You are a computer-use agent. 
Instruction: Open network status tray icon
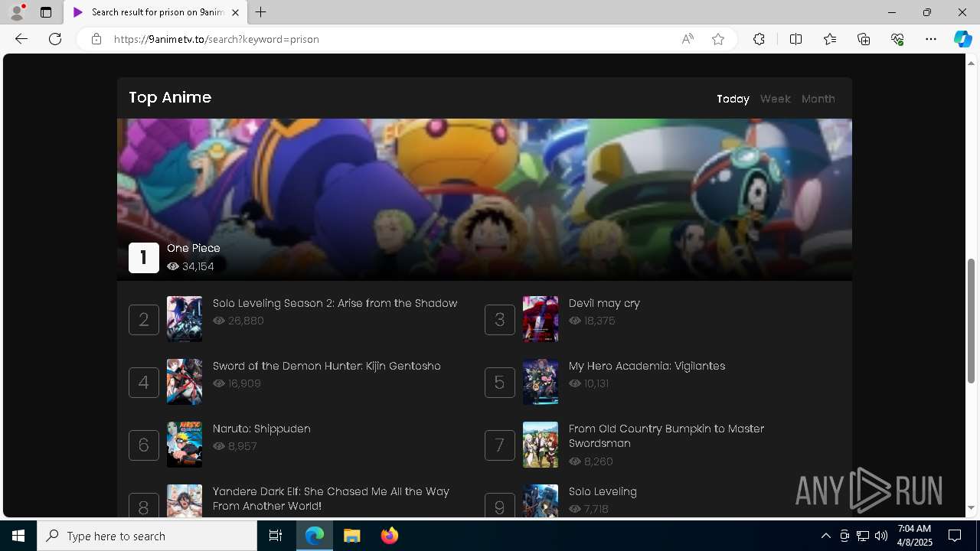click(863, 536)
